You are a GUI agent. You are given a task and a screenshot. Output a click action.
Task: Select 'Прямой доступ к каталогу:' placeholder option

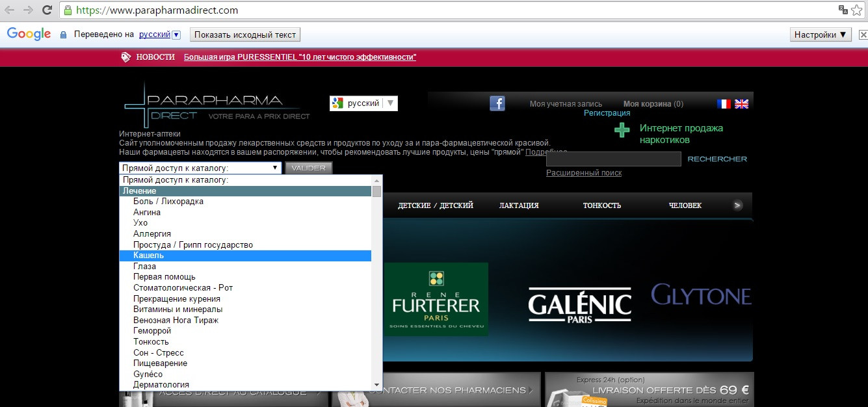pyautogui.click(x=245, y=180)
